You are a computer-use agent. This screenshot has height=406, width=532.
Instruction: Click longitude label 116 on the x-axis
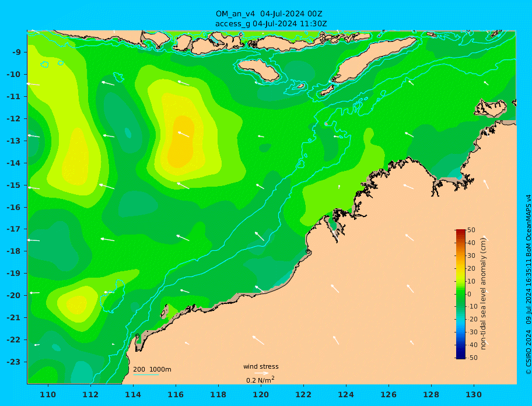click(x=176, y=394)
